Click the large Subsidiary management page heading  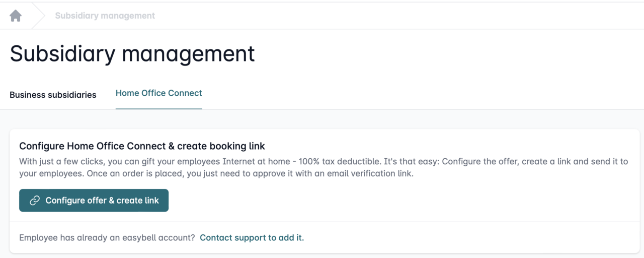132,54
